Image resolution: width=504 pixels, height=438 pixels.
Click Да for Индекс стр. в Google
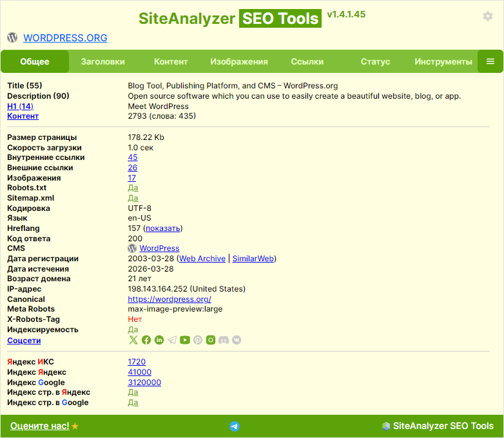pyautogui.click(x=133, y=403)
